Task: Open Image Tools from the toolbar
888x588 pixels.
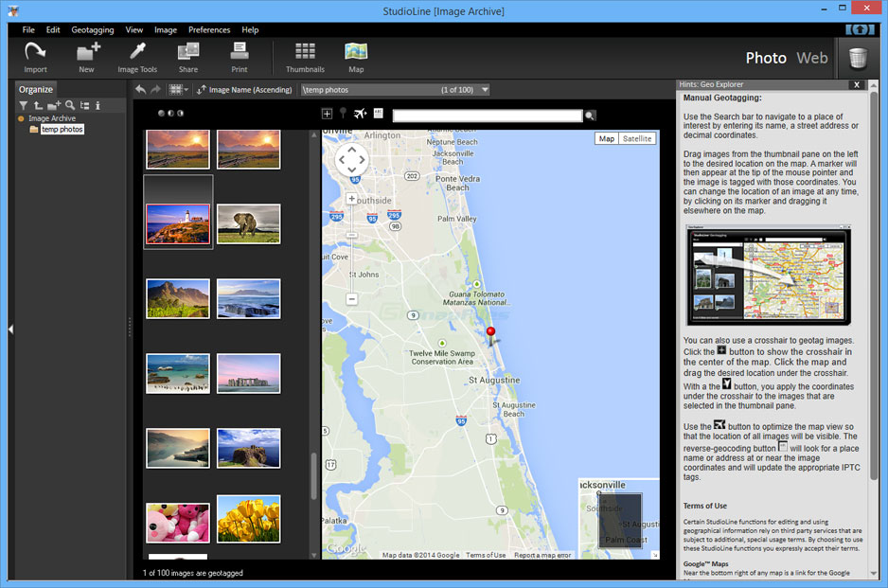Action: click(137, 57)
